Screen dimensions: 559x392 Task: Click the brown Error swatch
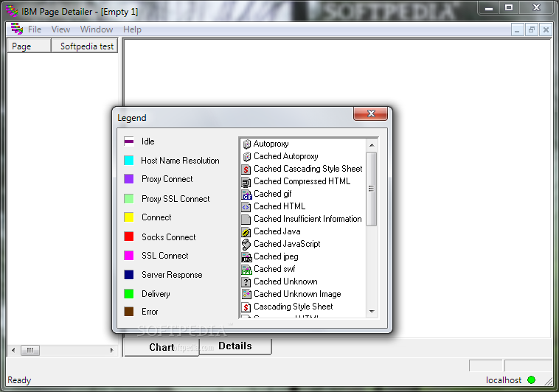point(129,312)
